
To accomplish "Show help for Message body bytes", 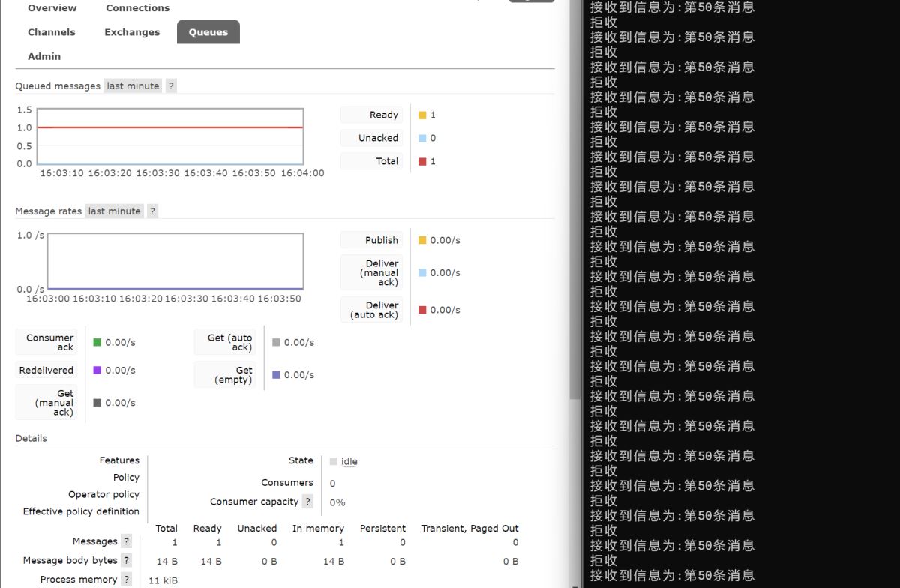I will (126, 560).
